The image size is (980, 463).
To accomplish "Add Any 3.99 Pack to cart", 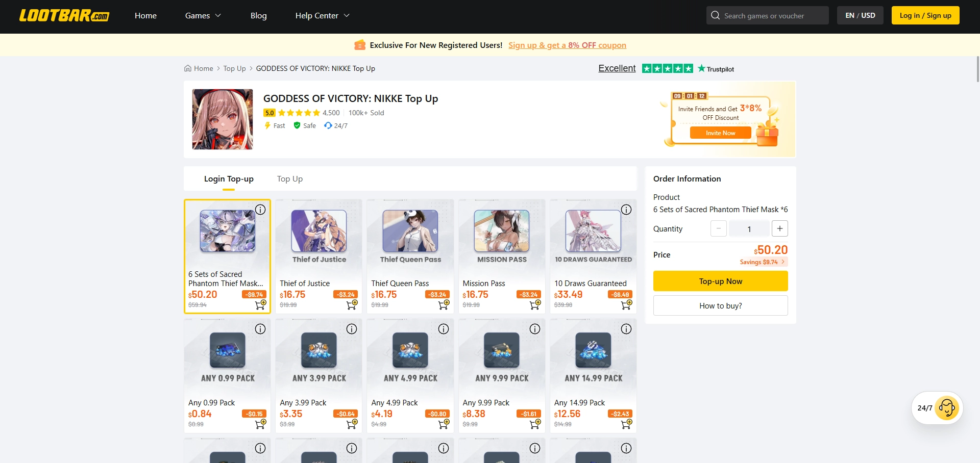I will click(352, 424).
